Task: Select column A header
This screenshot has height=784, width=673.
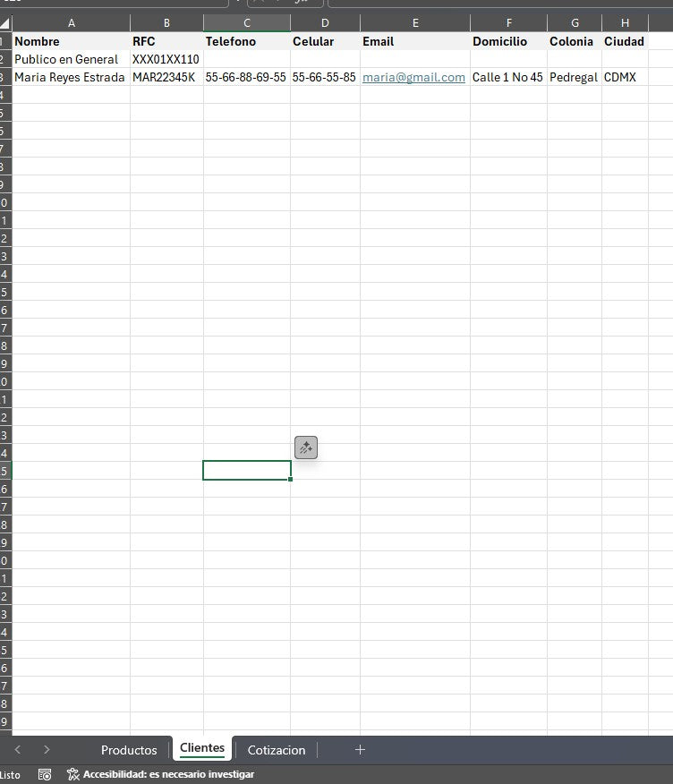Action: click(x=72, y=23)
